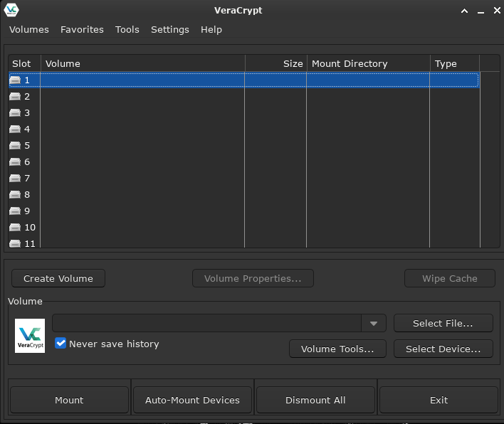This screenshot has width=504, height=424.
Task: Click the drive icon for slot 7
Action: (15, 179)
